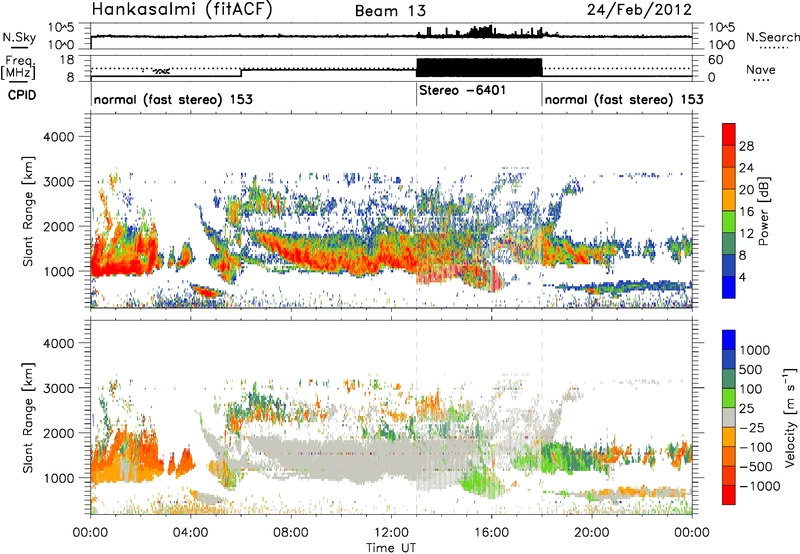Click the black frequency block during Stereo mode
The image size is (800, 554).
coord(479,67)
